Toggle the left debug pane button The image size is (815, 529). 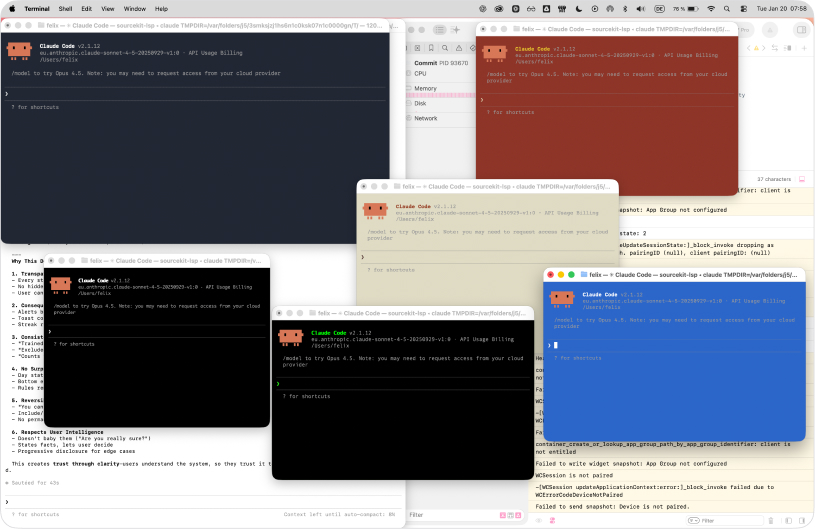pos(788,520)
